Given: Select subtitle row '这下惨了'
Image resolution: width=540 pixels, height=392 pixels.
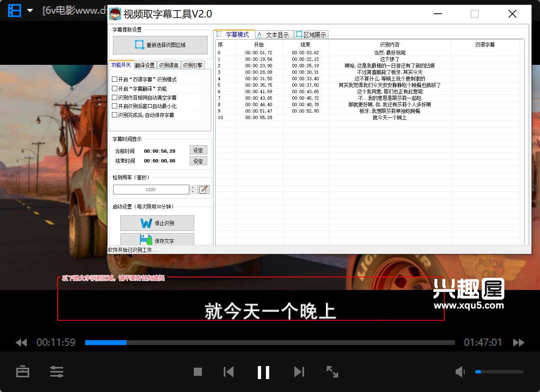Looking at the screenshot, I should click(x=368, y=59).
